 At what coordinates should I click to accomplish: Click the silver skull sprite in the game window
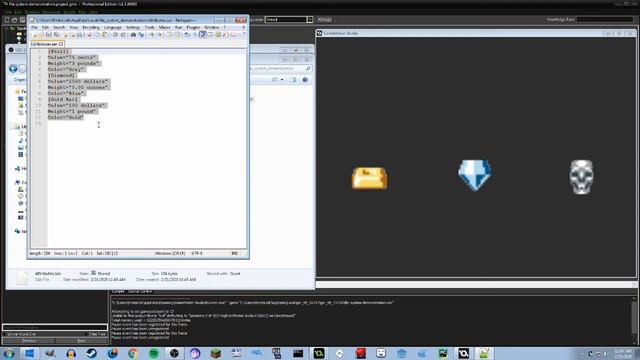[582, 177]
